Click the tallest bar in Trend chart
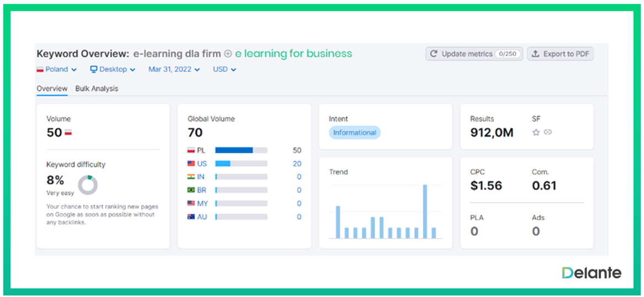Viewport: 644px width, 297px height. [x=425, y=212]
